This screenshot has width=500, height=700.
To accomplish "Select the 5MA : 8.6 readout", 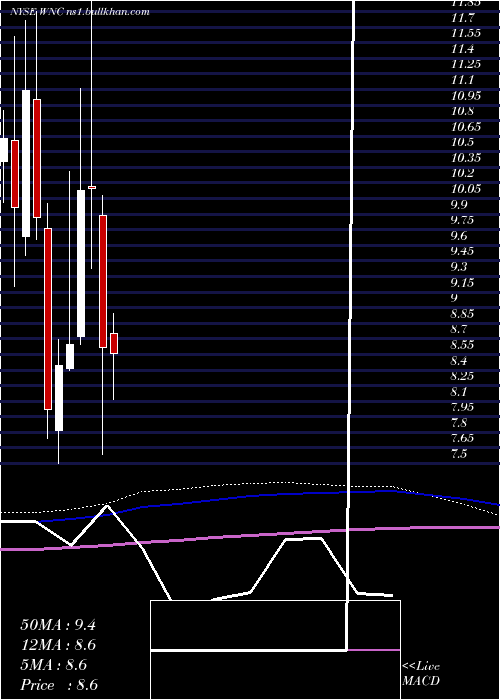I will [x=54, y=665].
